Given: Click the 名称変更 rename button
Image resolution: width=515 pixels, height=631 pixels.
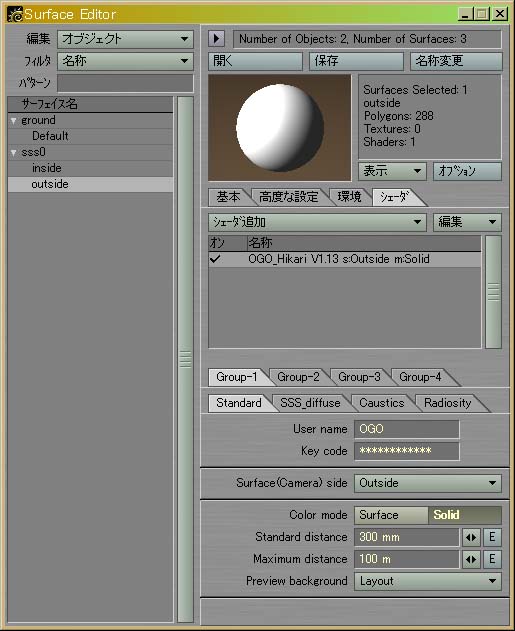Looking at the screenshot, I should (x=456, y=61).
